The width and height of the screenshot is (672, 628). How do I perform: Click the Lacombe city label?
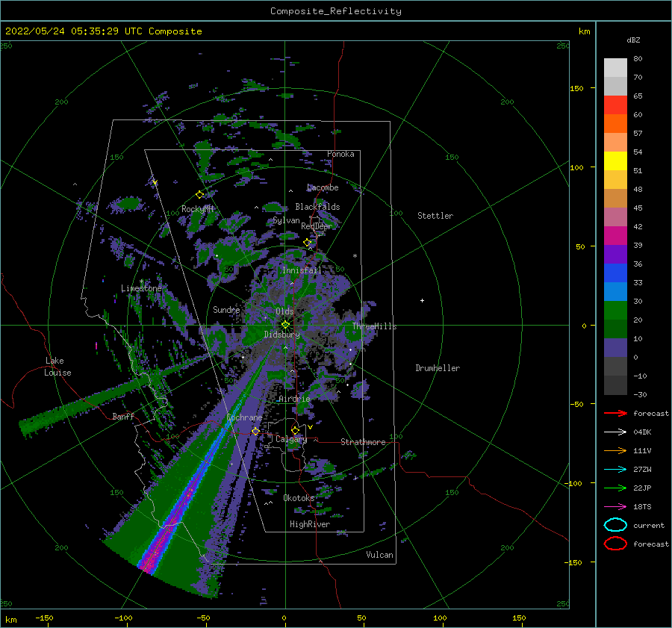point(323,187)
